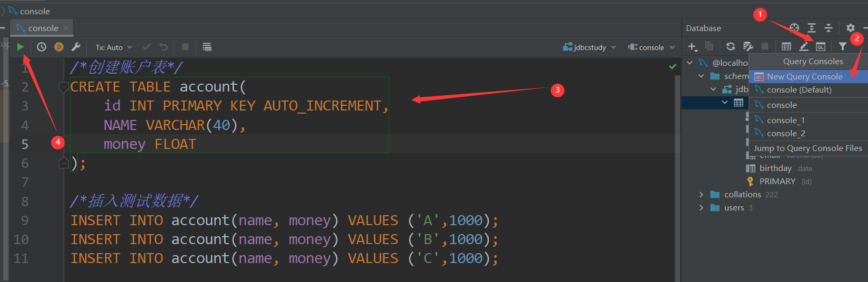This screenshot has width=868, height=282.
Task: Click the Filter funnel icon
Action: tap(842, 46)
